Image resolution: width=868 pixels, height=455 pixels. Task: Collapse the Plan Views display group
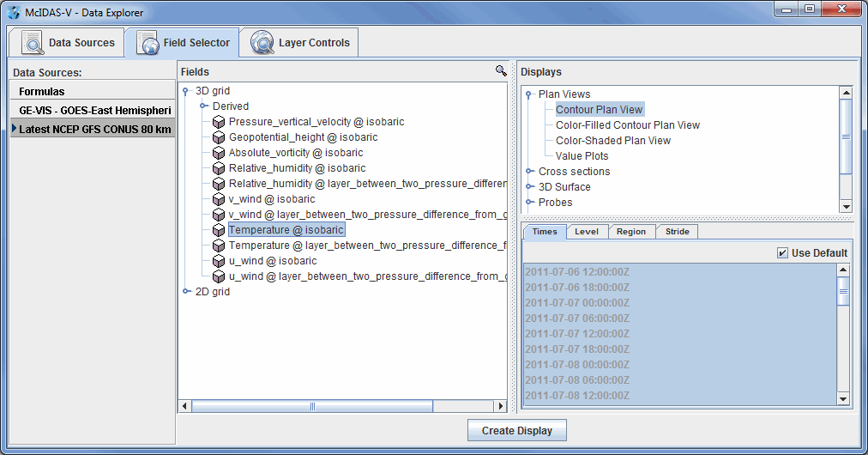[x=529, y=94]
